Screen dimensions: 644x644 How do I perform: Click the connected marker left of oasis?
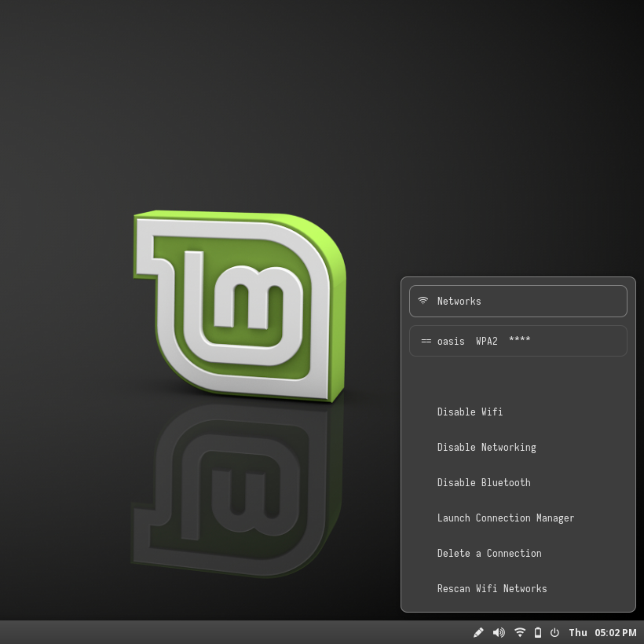[426, 341]
